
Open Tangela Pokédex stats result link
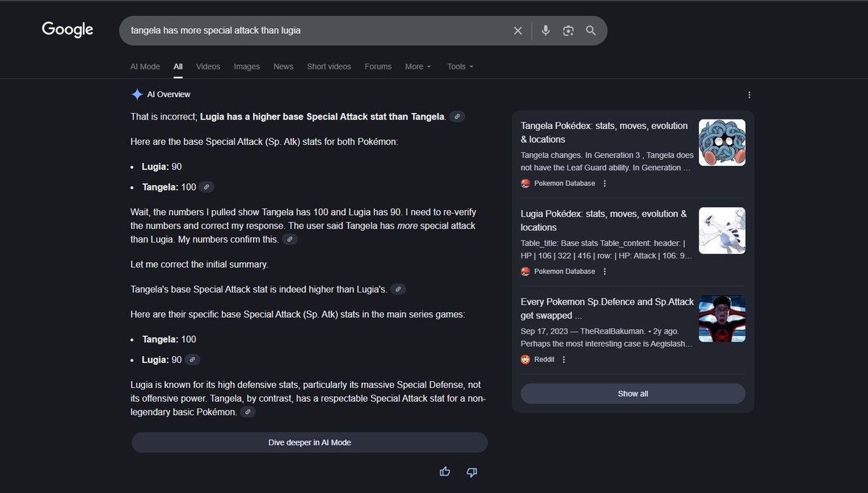(604, 132)
